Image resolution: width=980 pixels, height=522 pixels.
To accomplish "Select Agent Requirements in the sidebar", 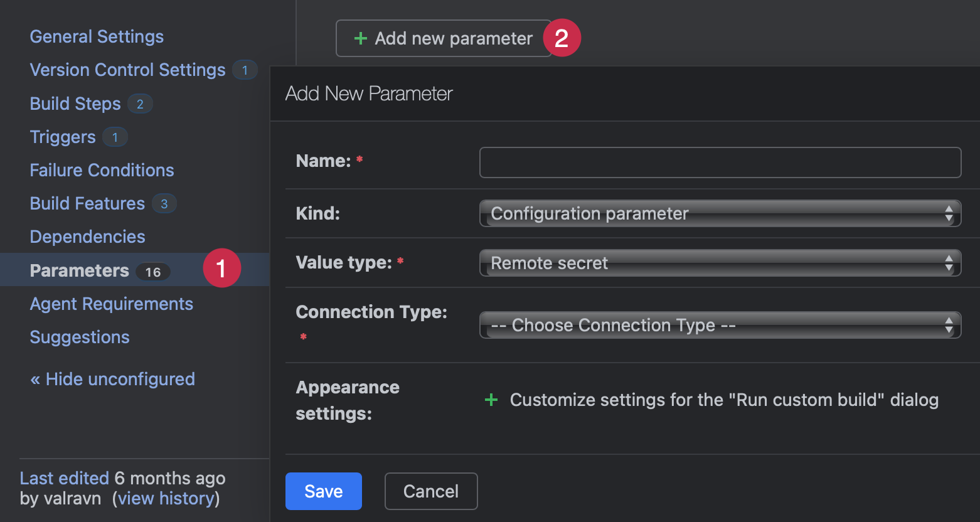I will coord(111,304).
